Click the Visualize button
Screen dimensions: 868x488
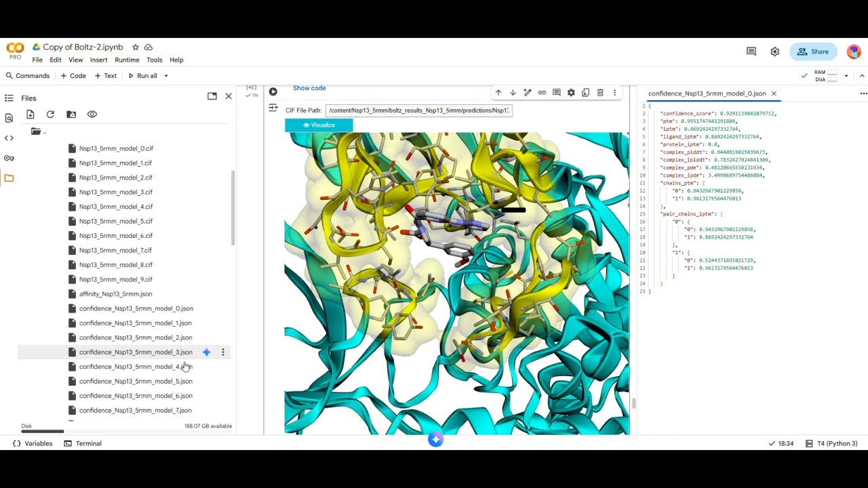click(319, 125)
